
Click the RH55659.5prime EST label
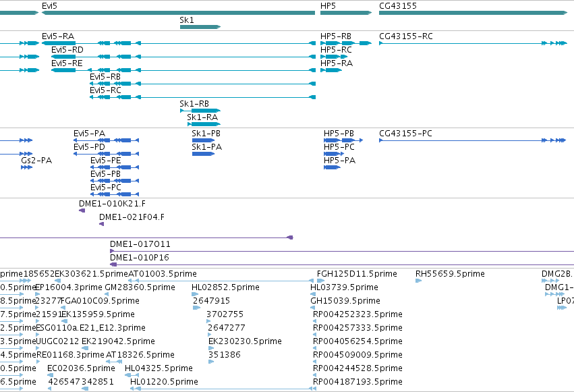pos(451,274)
